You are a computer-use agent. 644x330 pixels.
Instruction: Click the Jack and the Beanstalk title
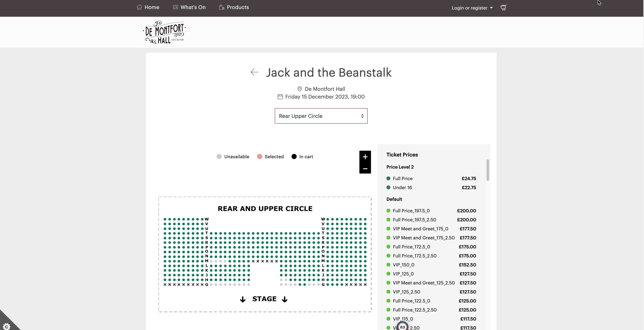329,72
